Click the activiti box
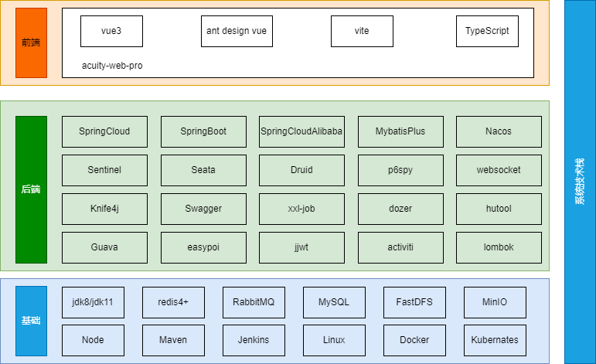 [x=400, y=247]
